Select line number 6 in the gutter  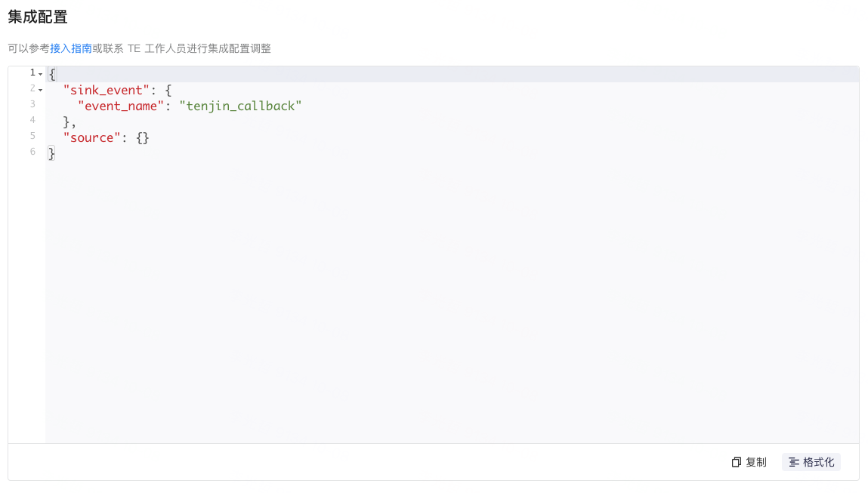click(x=32, y=152)
